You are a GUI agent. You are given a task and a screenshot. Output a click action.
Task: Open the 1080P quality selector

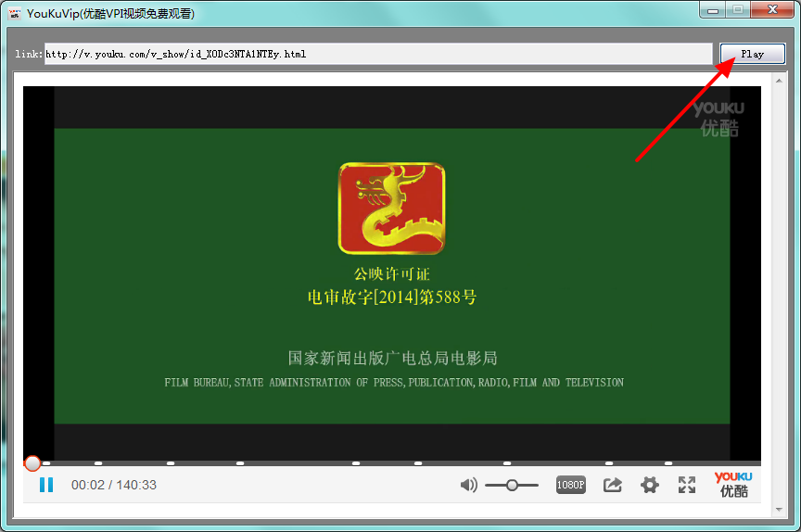point(570,485)
